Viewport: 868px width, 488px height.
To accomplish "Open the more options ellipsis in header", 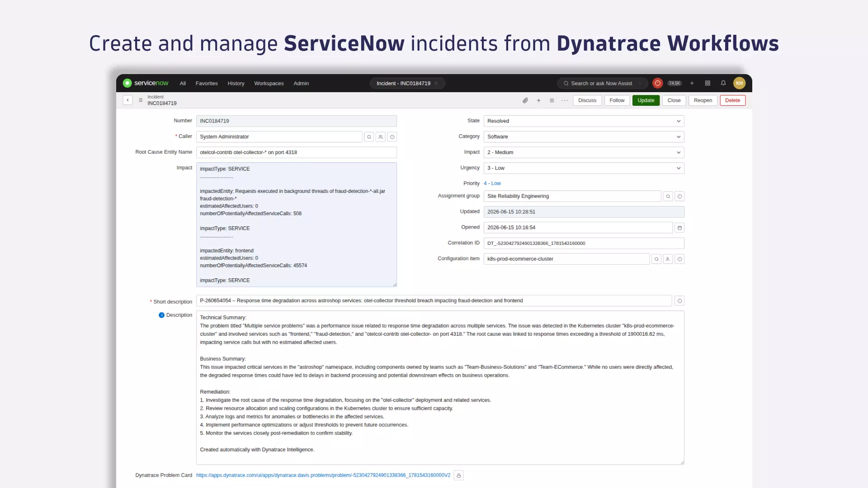I will [565, 100].
